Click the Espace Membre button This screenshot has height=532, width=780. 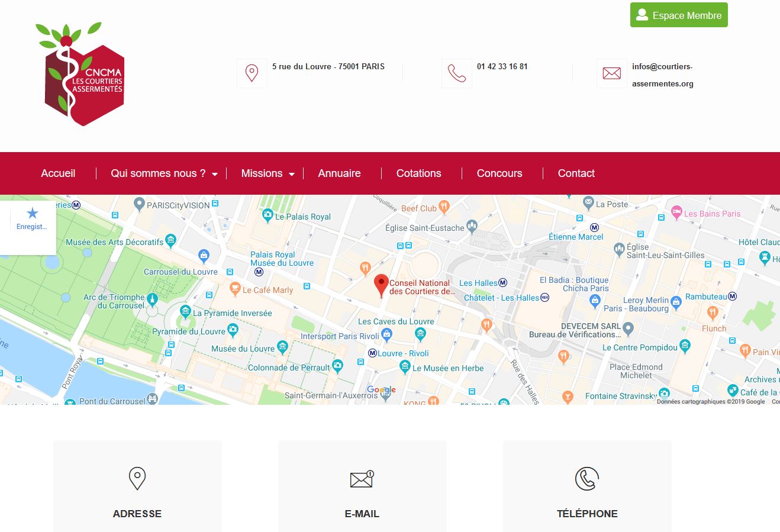click(679, 15)
